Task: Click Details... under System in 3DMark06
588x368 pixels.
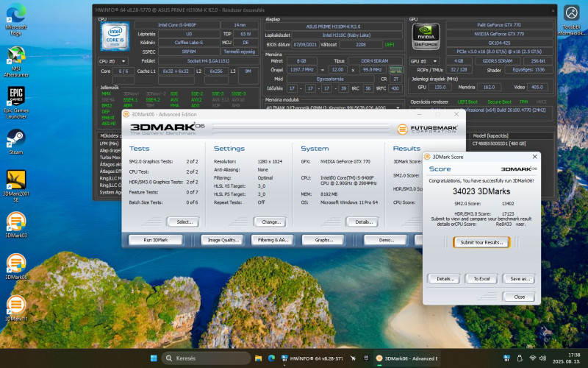Action: [x=362, y=222]
